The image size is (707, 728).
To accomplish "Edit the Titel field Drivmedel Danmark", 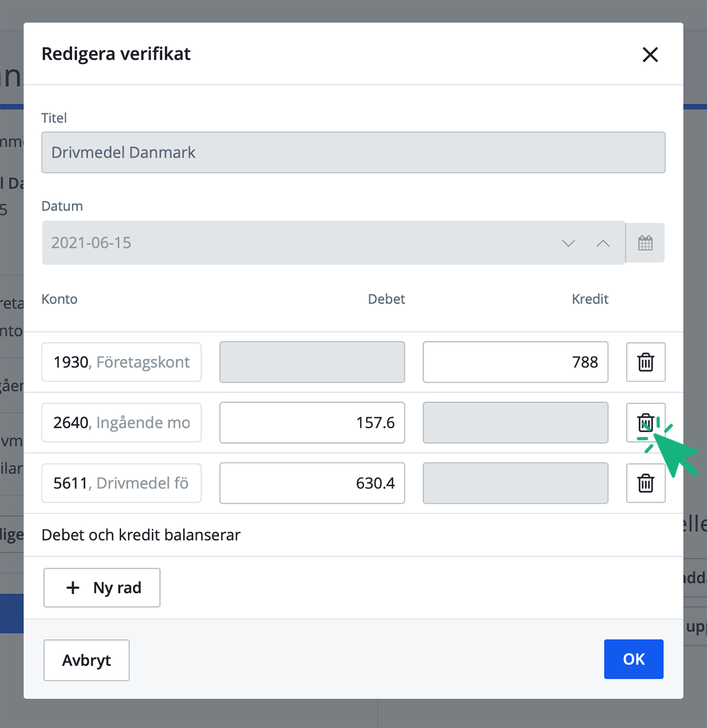I will tap(353, 153).
